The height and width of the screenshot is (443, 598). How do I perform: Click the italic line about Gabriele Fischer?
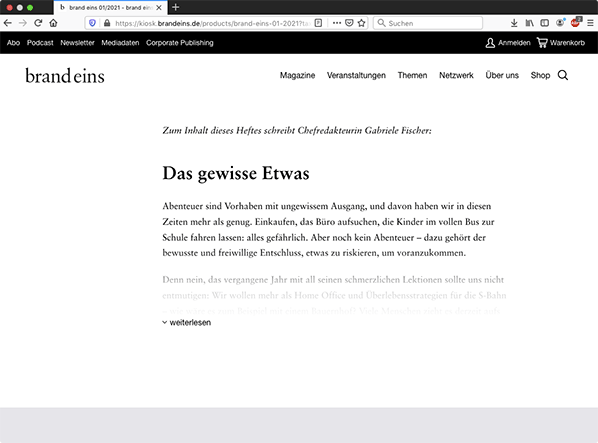(297, 130)
